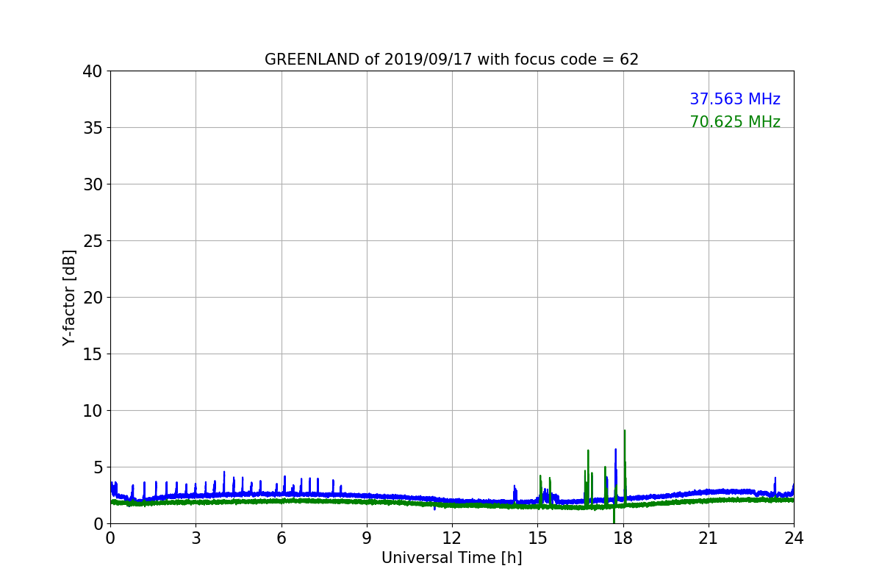Viewport: 882px width, 588px height.
Task: Click x-axis tick label 9
Action: click(x=367, y=538)
